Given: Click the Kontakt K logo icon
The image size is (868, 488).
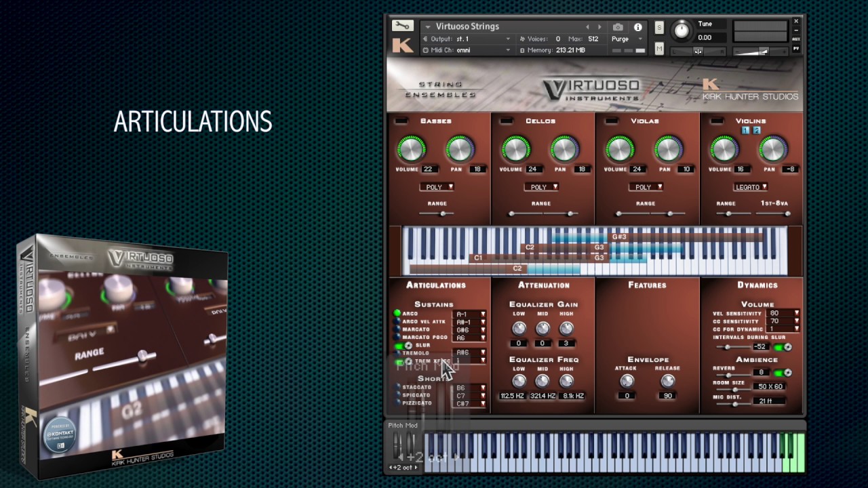Looking at the screenshot, I should (x=402, y=45).
